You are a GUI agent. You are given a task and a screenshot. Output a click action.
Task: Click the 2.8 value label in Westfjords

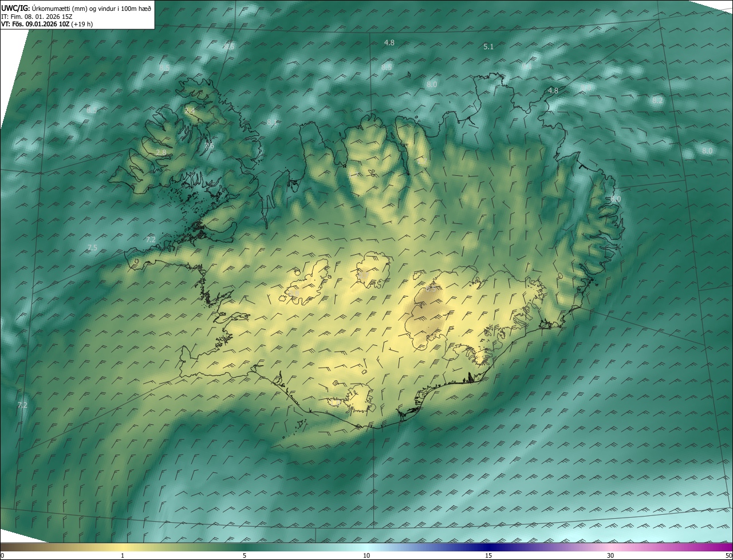pos(161,152)
